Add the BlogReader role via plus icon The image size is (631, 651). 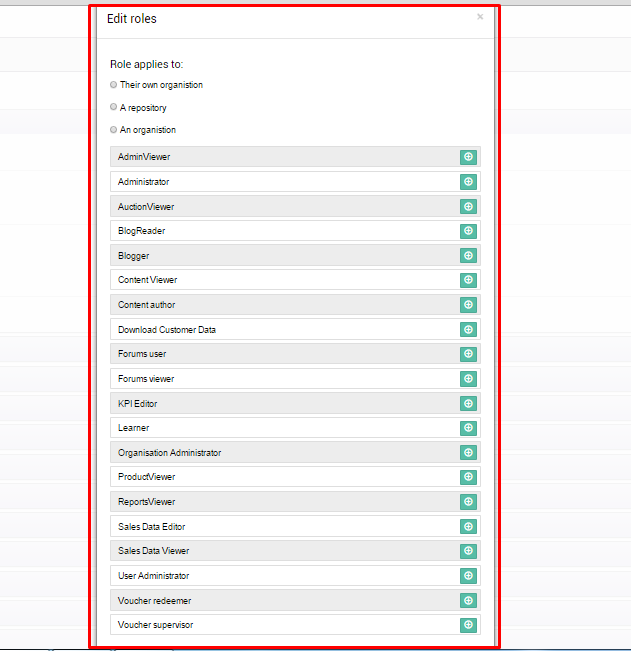pyautogui.click(x=468, y=231)
